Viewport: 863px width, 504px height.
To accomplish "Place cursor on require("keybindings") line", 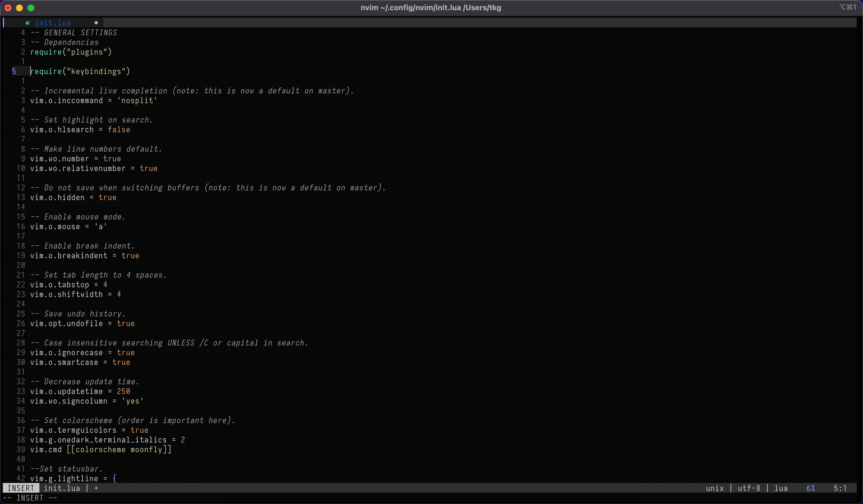I will 80,72.
